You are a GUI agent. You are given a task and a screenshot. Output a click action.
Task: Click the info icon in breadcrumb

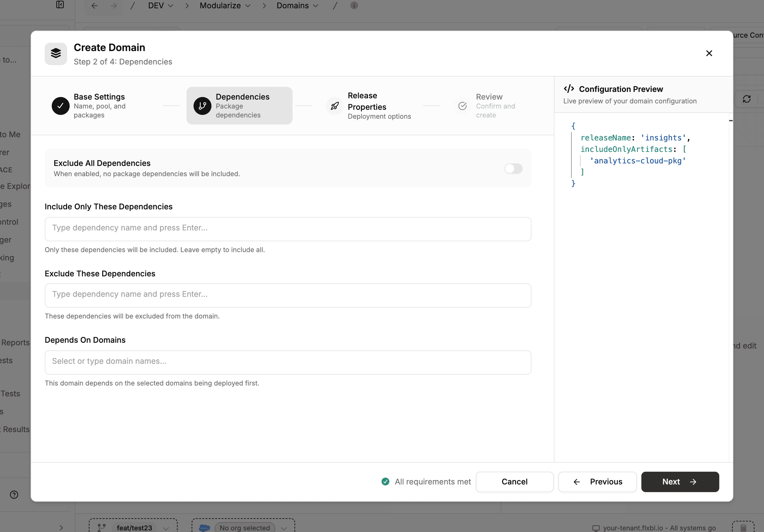tap(354, 5)
